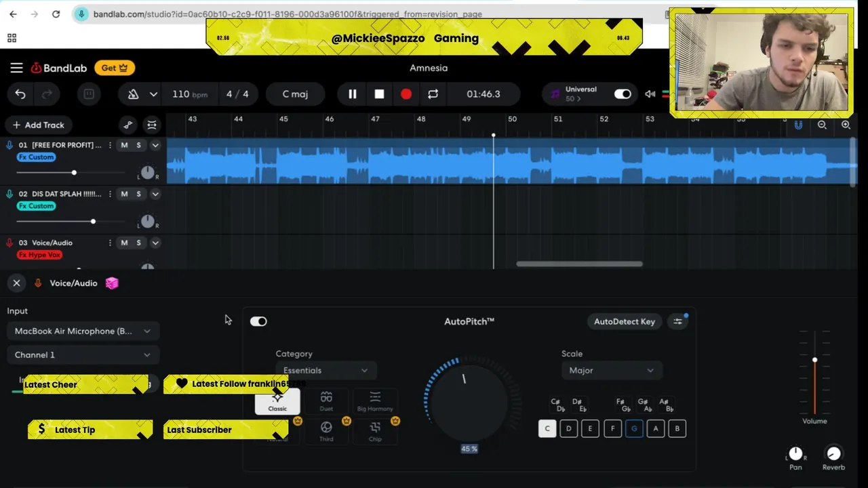
Task: Click the pink cube icon beside Voice/Audio
Action: click(x=112, y=283)
